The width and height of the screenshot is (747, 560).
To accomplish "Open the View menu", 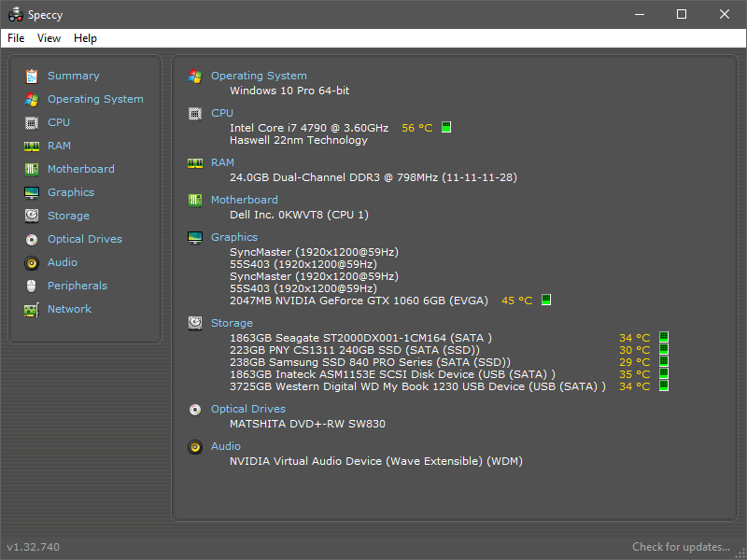I will pyautogui.click(x=49, y=38).
